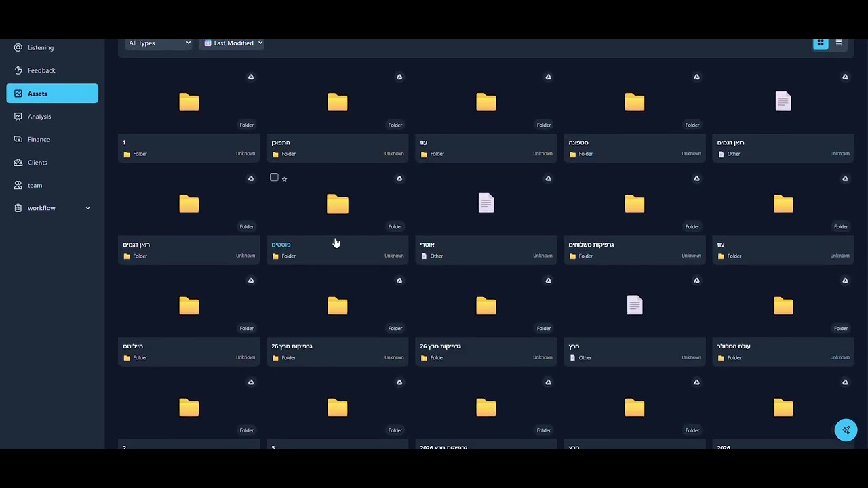
Task: Open the פוסטים folder title link
Action: tap(281, 245)
